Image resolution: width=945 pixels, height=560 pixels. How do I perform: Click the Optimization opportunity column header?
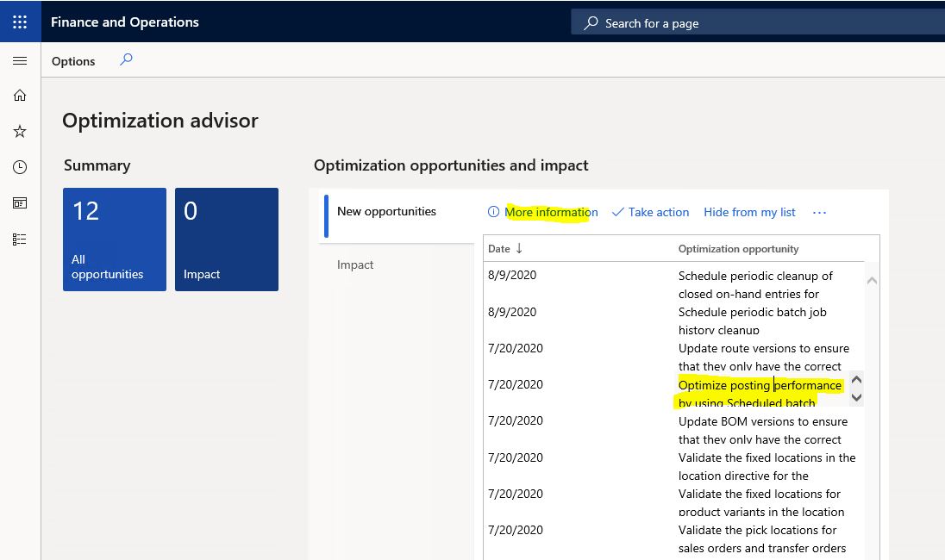point(738,249)
